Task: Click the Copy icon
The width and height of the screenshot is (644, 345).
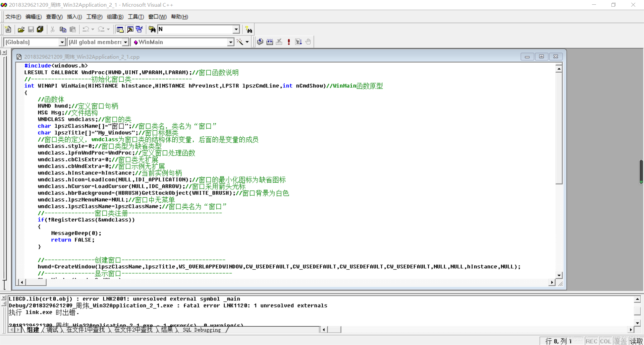Action: point(63,29)
